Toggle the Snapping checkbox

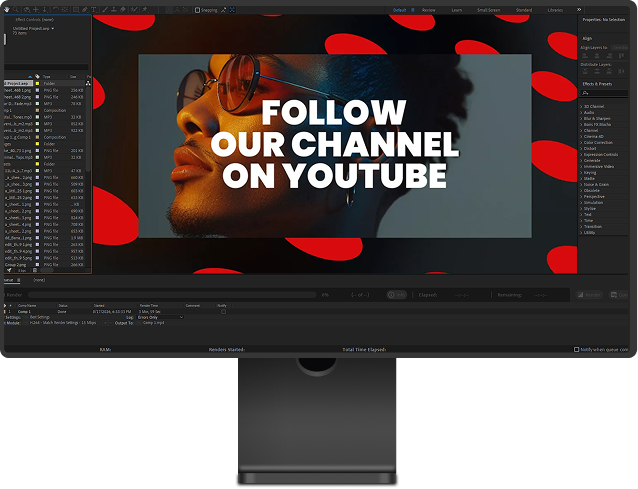197,10
